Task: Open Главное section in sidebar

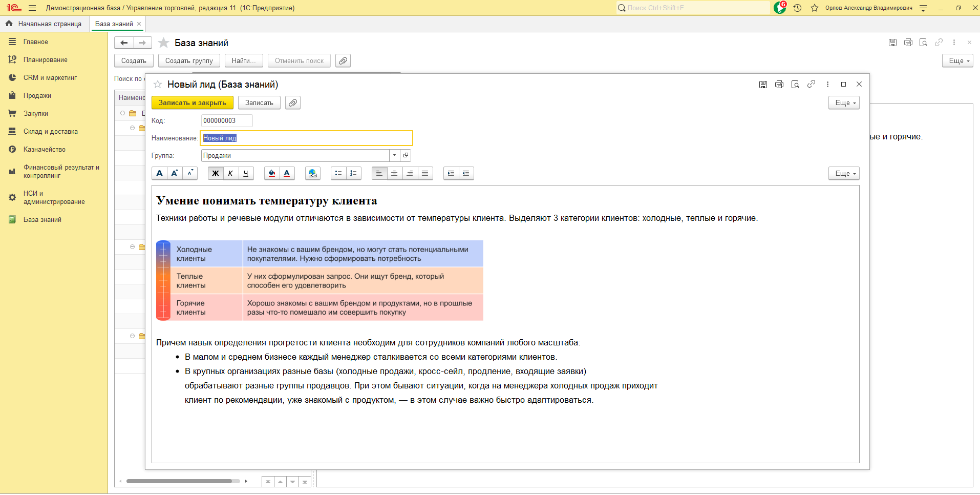Action: point(36,42)
